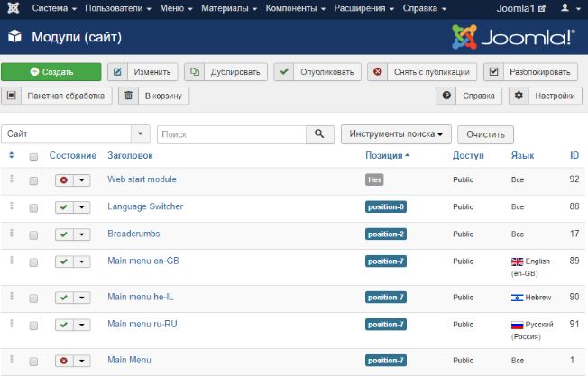The image size is (588, 376).
Task: Click into the Поиск search field
Action: [232, 134]
